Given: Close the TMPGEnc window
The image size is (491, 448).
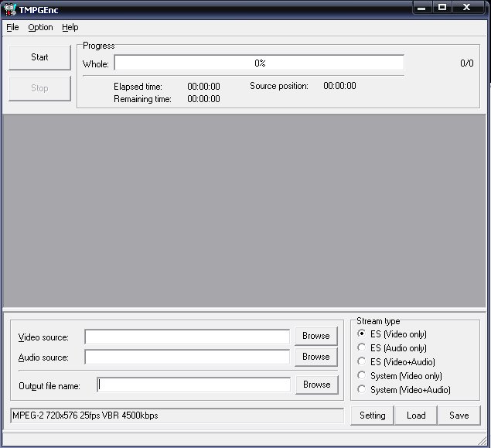Looking at the screenshot, I should pos(466,7).
